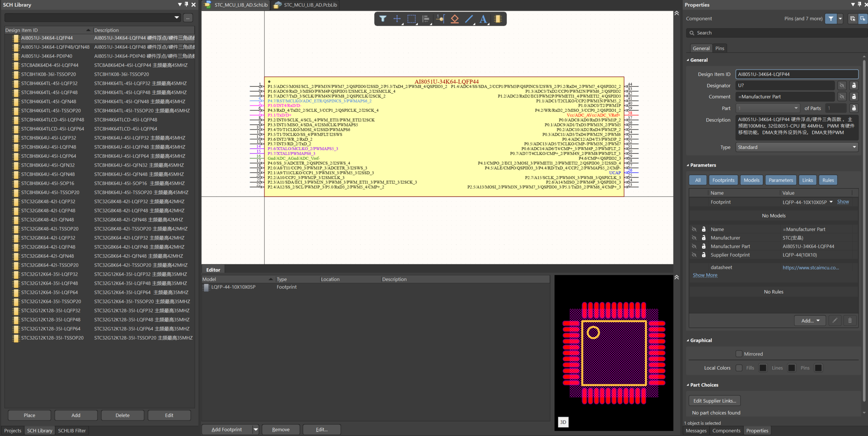Open the Footprint LQFP-44 value dropdown
This screenshot has height=436, width=868.
point(831,202)
